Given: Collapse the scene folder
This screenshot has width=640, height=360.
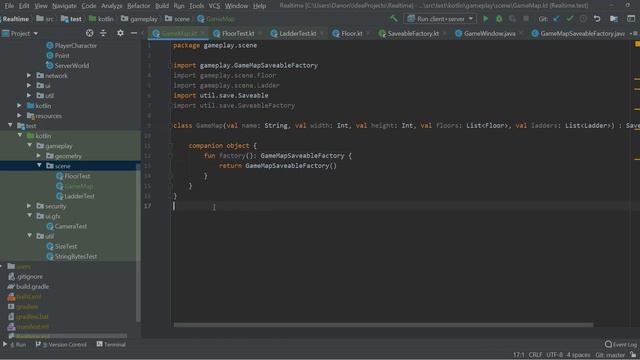Looking at the screenshot, I should click(x=39, y=165).
